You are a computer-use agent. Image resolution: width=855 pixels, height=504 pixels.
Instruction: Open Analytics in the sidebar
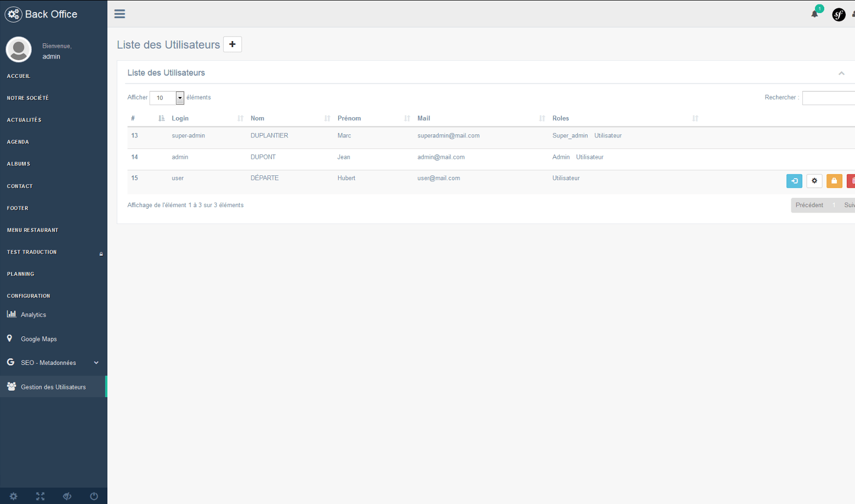pyautogui.click(x=33, y=315)
